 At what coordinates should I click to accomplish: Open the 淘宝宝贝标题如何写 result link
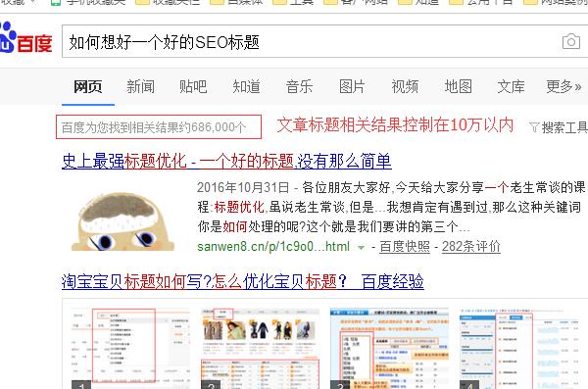243,281
